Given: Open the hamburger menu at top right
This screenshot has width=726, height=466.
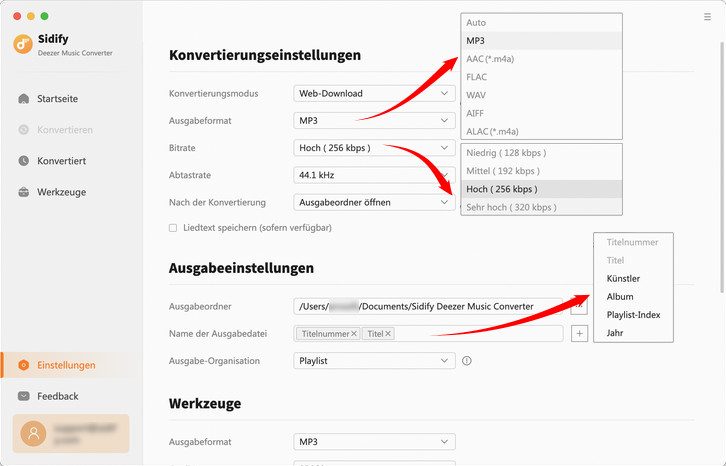Looking at the screenshot, I should tap(707, 17).
